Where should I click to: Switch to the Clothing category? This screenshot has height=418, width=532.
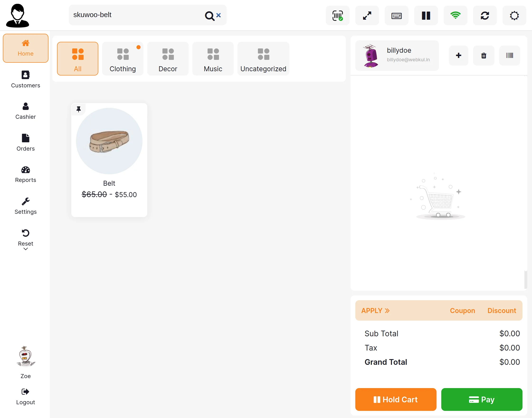tap(123, 58)
